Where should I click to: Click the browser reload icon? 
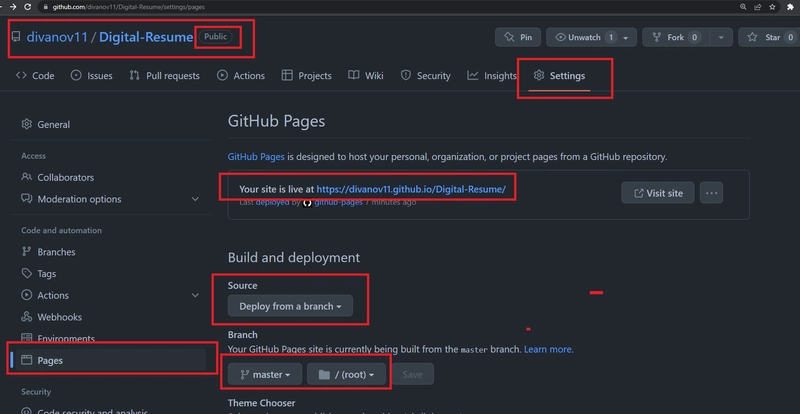coord(28,7)
